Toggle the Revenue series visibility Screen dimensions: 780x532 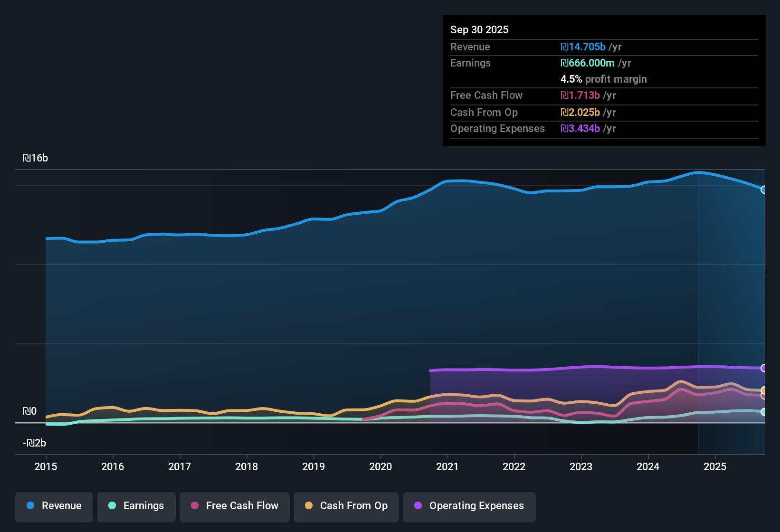[54, 506]
